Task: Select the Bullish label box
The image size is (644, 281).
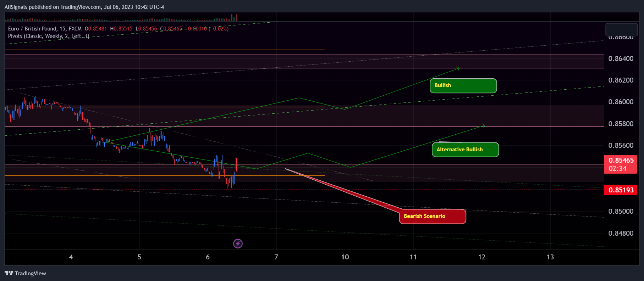Action: pyautogui.click(x=463, y=86)
